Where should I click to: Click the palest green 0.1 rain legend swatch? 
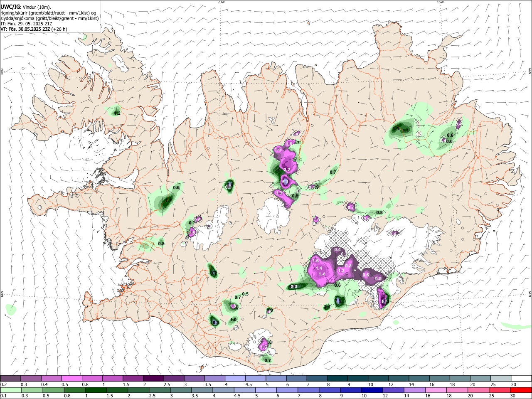coord(11,390)
